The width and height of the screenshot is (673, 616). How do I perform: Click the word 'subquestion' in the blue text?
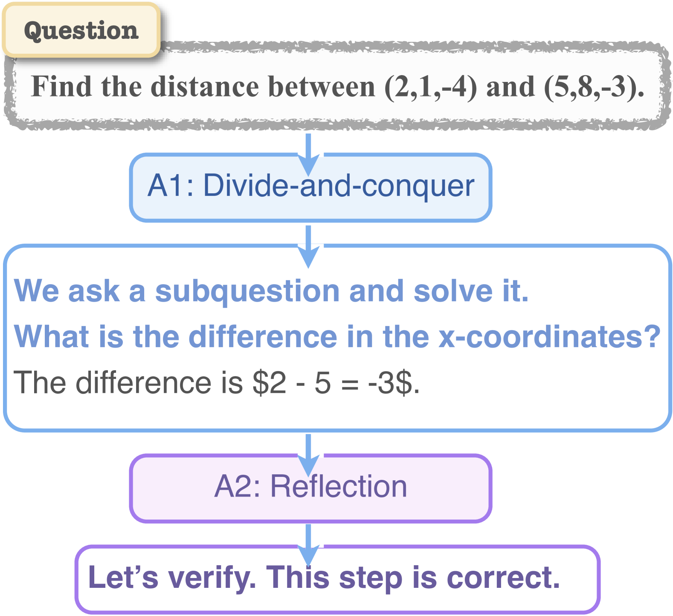click(247, 291)
